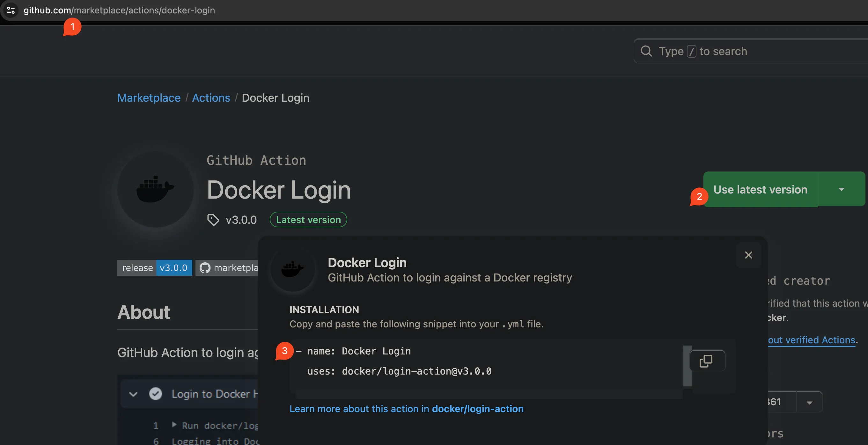
Task: Open the docker/login-action repository link
Action: (x=478, y=409)
